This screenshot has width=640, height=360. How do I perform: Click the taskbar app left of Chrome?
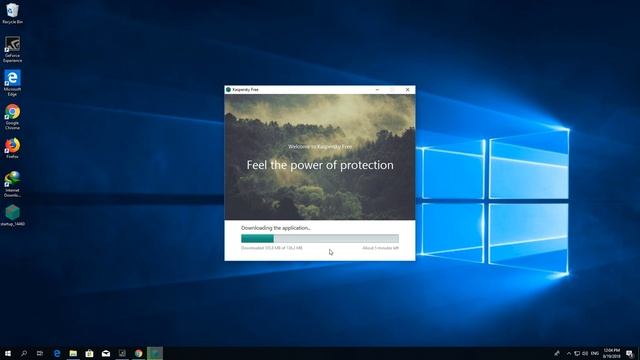tap(122, 353)
